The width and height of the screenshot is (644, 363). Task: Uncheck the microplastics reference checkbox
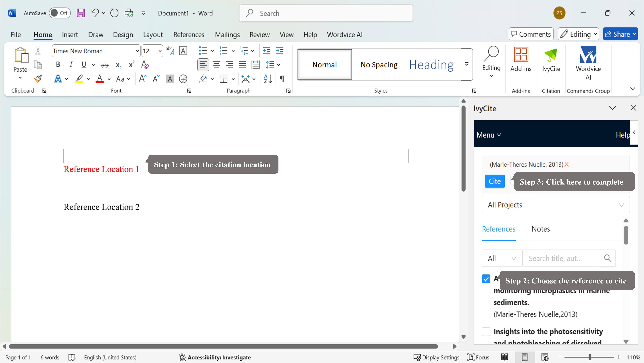[486, 279]
